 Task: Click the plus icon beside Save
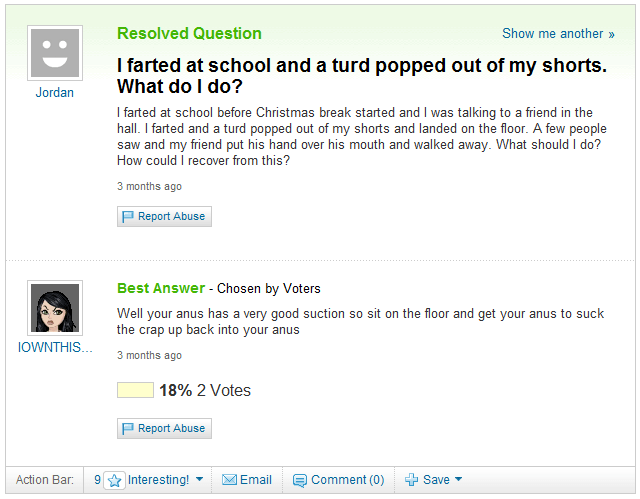coord(411,479)
